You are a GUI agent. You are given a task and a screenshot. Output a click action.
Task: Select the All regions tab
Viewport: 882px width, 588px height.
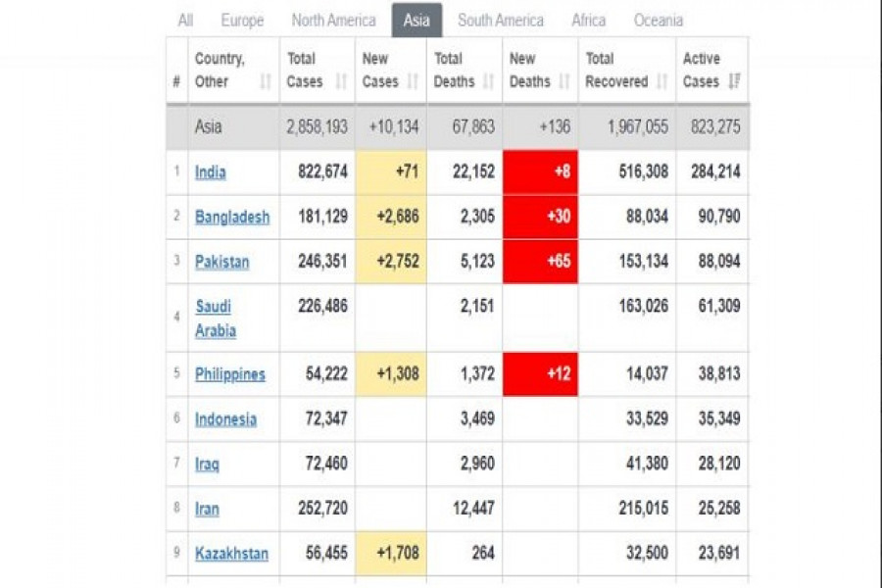tap(185, 21)
